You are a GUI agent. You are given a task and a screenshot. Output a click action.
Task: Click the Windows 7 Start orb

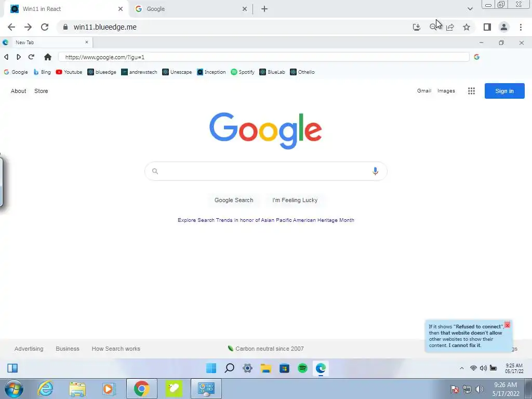(14, 389)
